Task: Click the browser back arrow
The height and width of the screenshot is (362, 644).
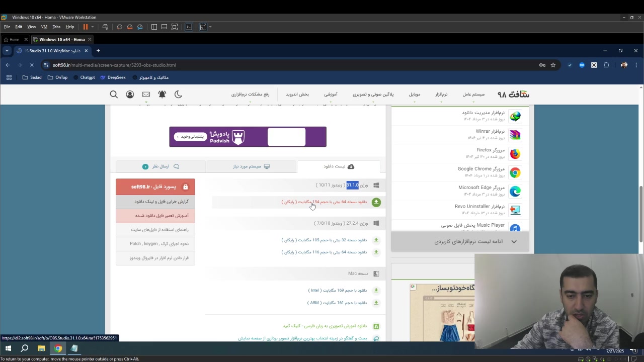Action: tap(8, 65)
